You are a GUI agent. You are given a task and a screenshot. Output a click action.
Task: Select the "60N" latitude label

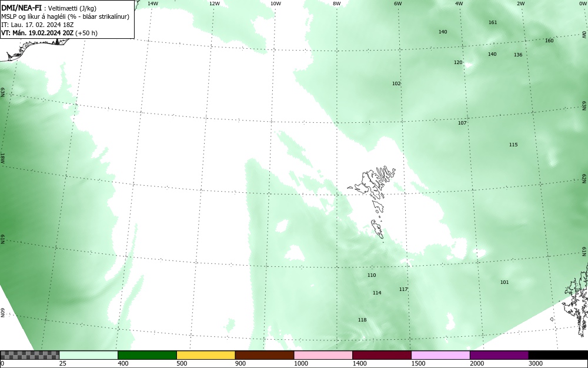[x=2, y=313]
